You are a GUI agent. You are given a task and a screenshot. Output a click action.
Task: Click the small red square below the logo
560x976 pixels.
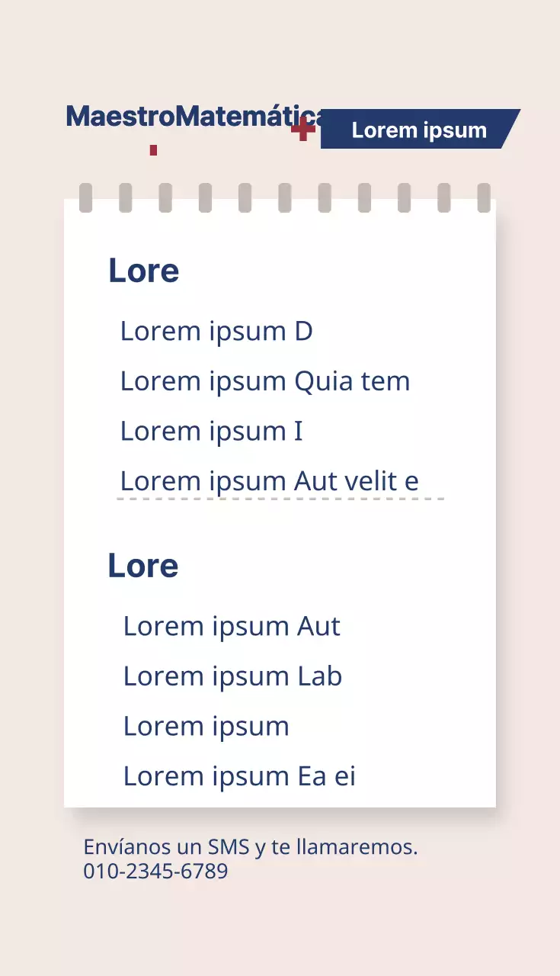coord(153,150)
